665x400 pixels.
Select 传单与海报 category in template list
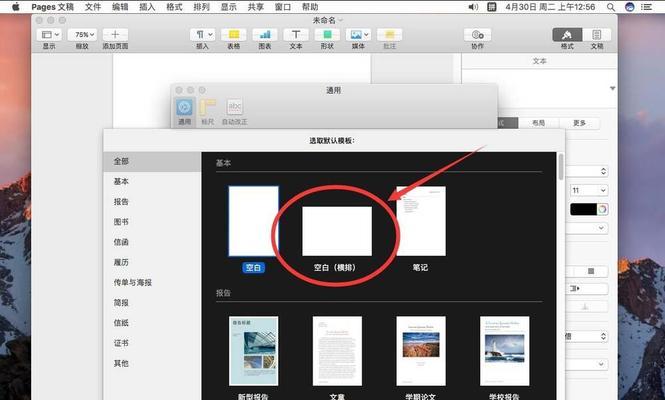[x=152, y=283]
